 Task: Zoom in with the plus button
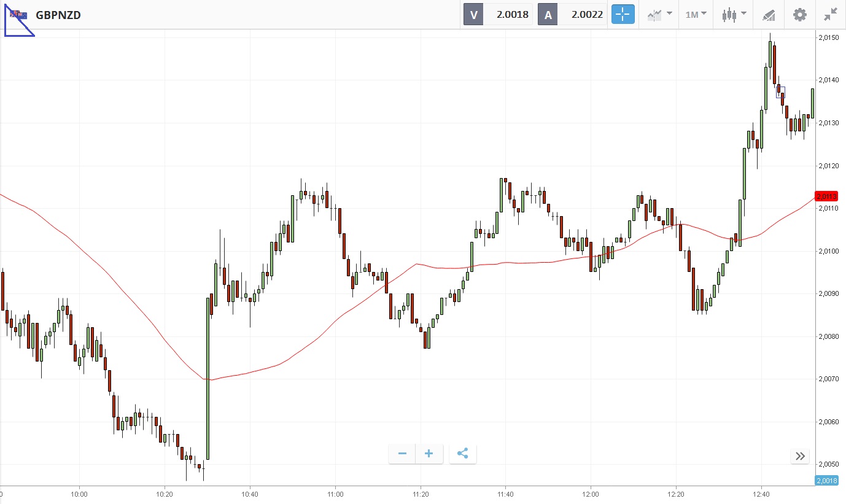(429, 454)
